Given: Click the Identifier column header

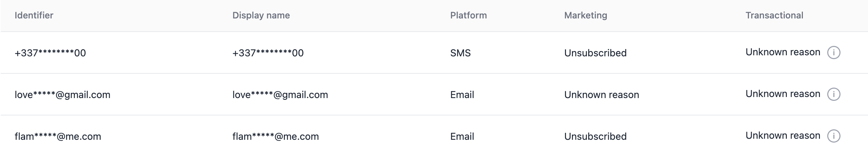Looking at the screenshot, I should coord(34,15).
